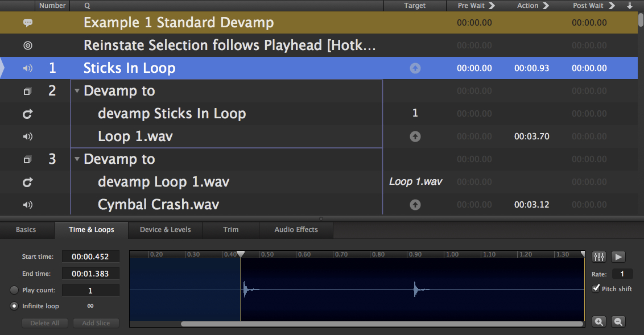This screenshot has height=335, width=644.
Task: Select the Play count radio button
Action: point(14,290)
